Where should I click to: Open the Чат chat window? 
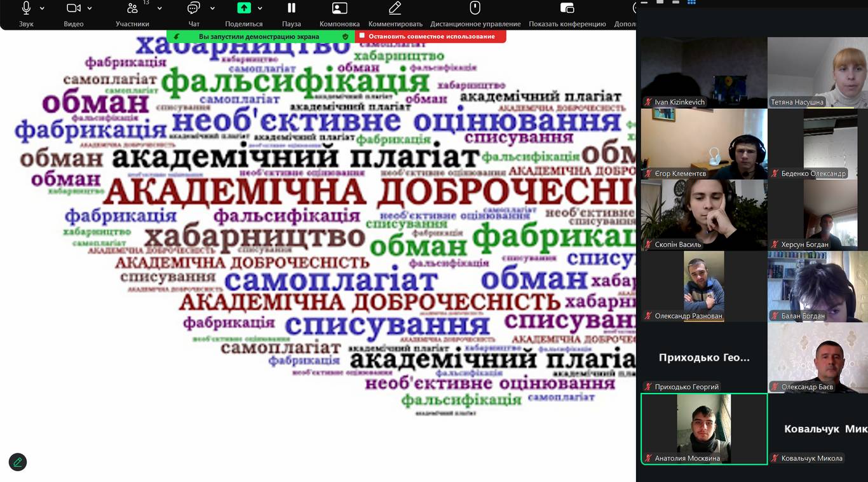[x=194, y=8]
